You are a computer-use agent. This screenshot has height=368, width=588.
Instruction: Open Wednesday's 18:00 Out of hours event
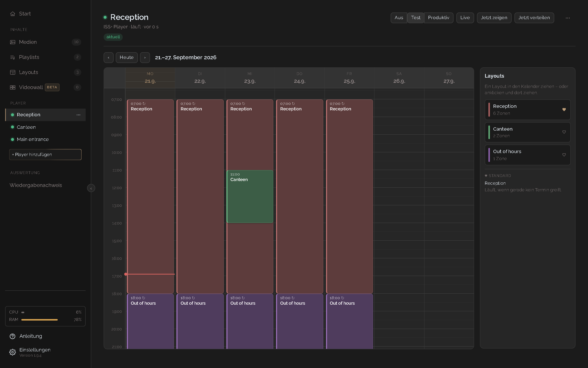[x=250, y=321]
